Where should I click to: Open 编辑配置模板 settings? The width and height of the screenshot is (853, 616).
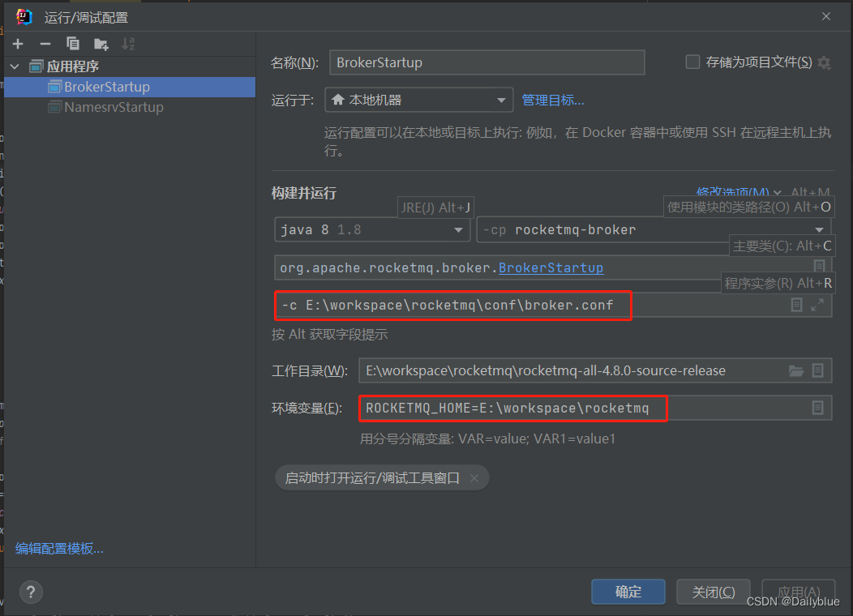click(58, 548)
